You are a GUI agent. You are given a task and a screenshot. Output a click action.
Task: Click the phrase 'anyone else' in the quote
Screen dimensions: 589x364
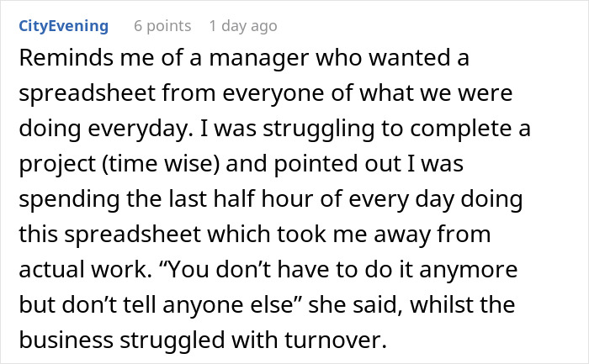pyautogui.click(x=227, y=305)
